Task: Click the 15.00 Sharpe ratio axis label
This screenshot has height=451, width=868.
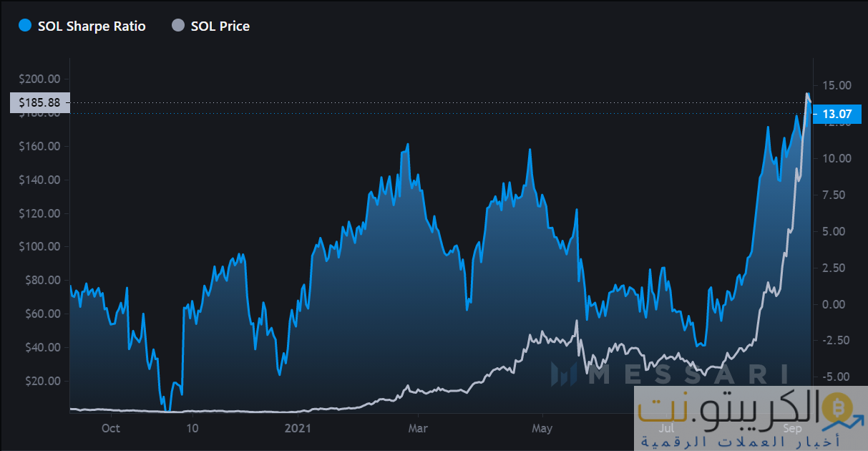Action: 837,85
